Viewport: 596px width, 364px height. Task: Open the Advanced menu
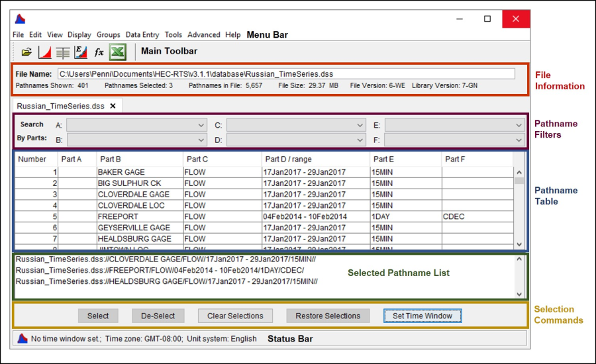pyautogui.click(x=204, y=34)
